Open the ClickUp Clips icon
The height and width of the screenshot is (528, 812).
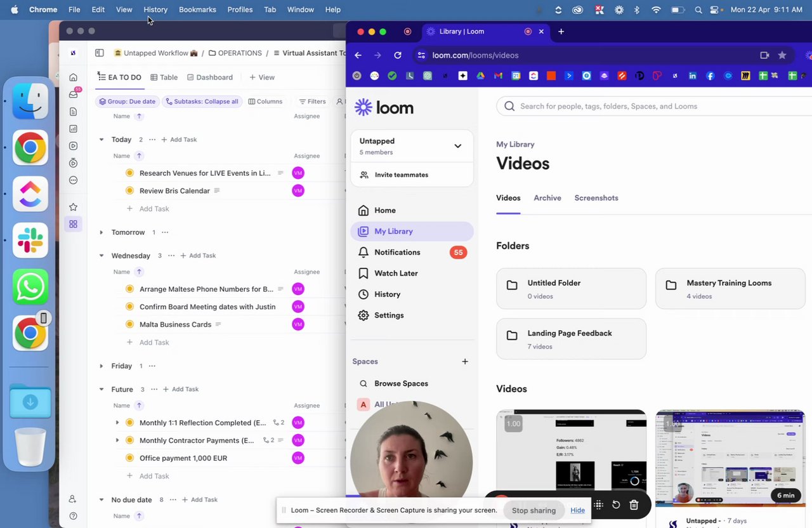[x=74, y=146]
